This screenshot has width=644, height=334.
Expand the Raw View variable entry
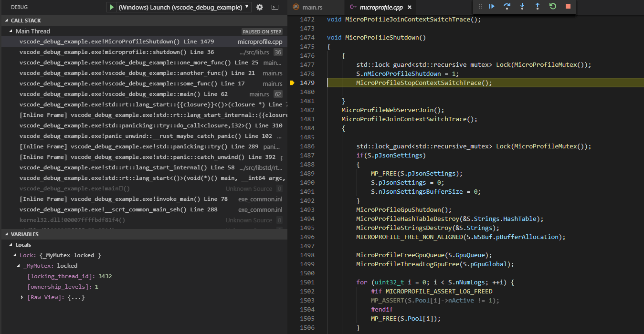(x=21, y=297)
